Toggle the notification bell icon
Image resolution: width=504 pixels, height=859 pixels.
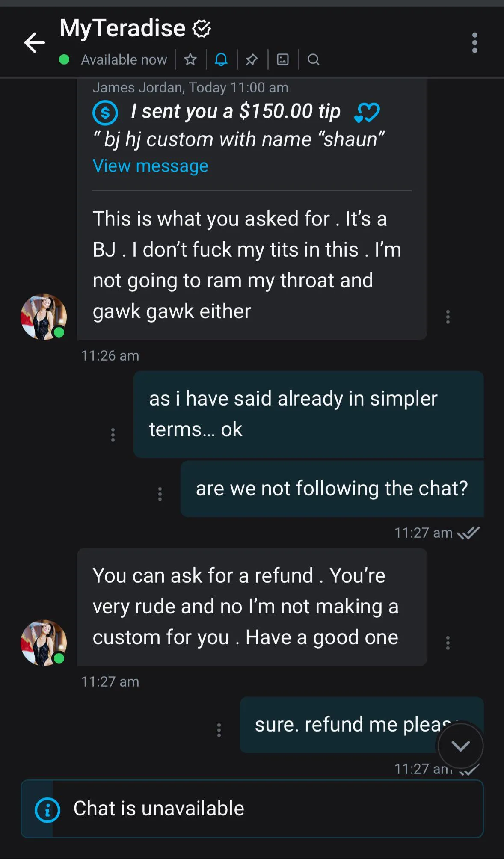tap(221, 59)
